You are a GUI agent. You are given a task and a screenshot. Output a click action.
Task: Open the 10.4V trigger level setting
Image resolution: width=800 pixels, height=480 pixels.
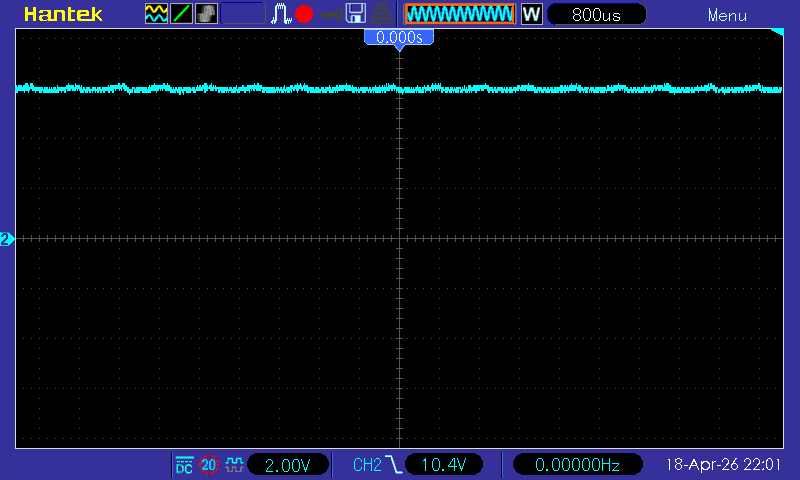click(443, 465)
